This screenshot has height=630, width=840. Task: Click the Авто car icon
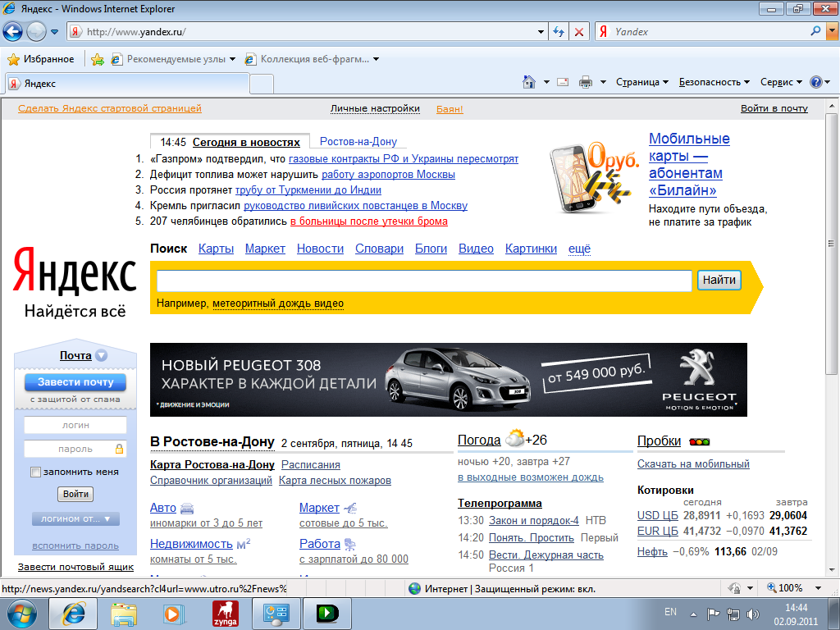point(187,508)
